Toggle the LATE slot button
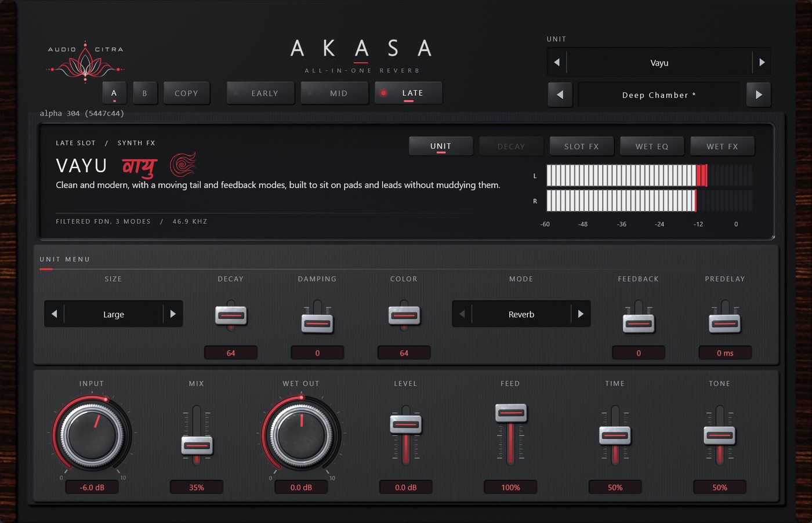This screenshot has width=812, height=523. point(408,93)
